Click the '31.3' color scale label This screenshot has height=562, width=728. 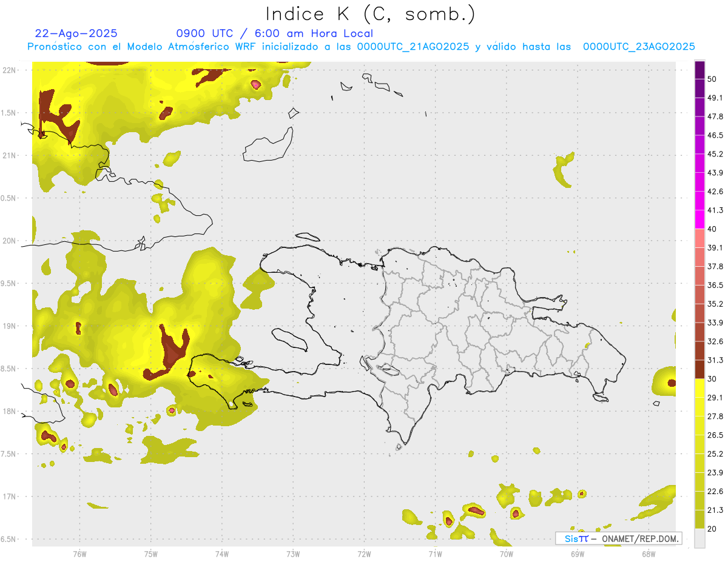pyautogui.click(x=715, y=360)
